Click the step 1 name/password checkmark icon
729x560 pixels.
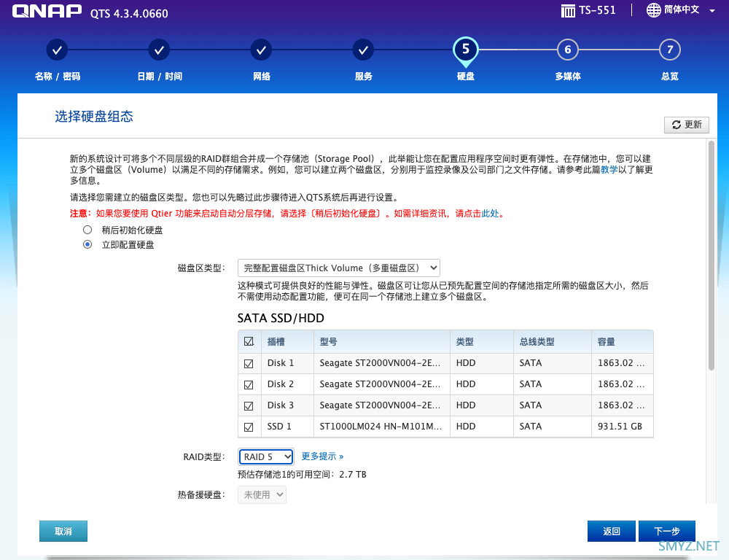coord(58,50)
